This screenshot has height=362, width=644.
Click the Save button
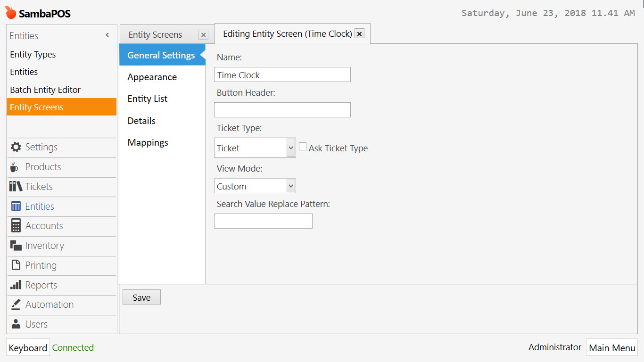tap(141, 297)
